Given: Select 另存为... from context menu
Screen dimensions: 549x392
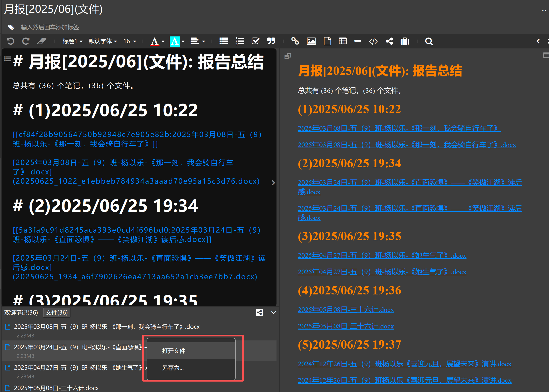Looking at the screenshot, I should tap(173, 368).
